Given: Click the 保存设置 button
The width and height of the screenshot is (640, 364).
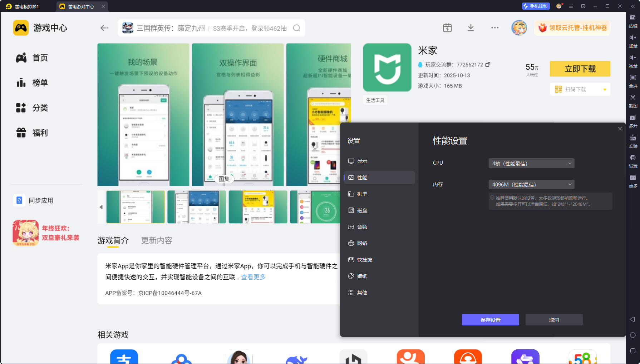Looking at the screenshot, I should tap(490, 320).
